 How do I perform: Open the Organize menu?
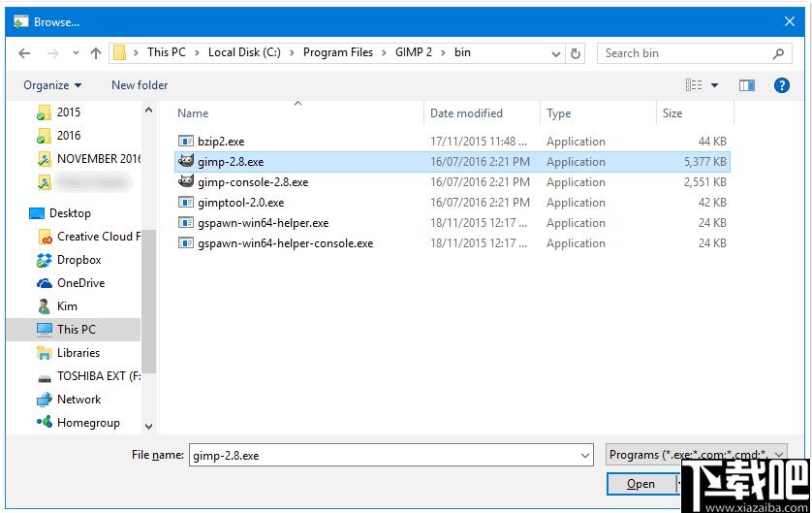coord(52,85)
